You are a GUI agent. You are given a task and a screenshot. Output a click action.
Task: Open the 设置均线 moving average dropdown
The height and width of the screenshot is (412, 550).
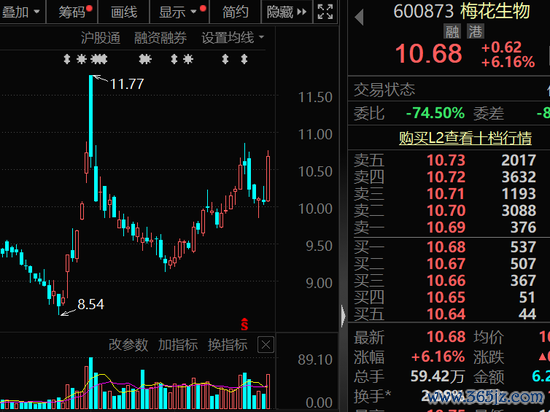tap(233, 38)
